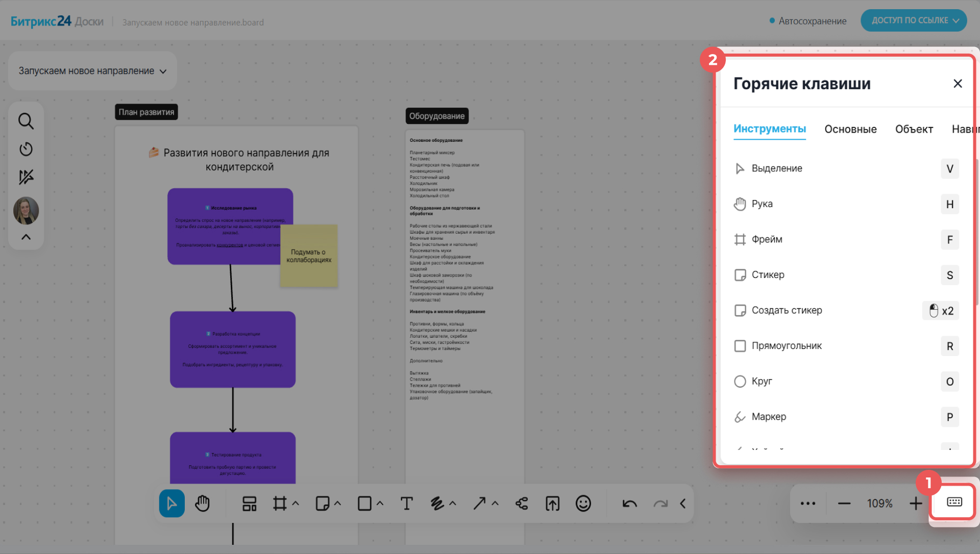The height and width of the screenshot is (554, 980).
Task: Open the emoji picker icon
Action: 583,503
